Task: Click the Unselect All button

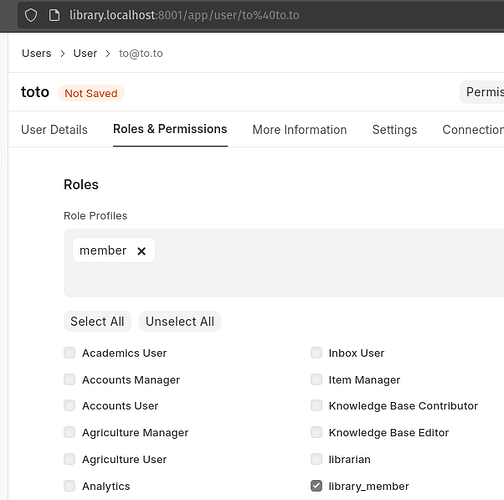Action: pyautogui.click(x=180, y=321)
